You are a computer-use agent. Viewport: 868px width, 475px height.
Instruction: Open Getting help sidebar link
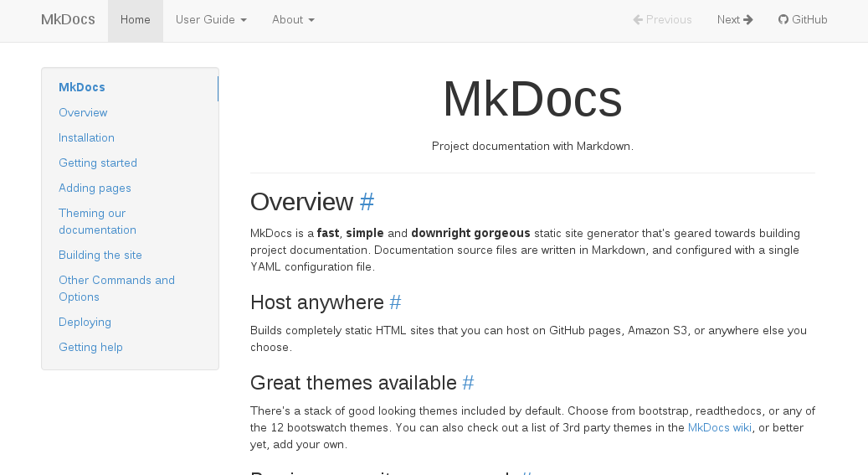click(90, 347)
